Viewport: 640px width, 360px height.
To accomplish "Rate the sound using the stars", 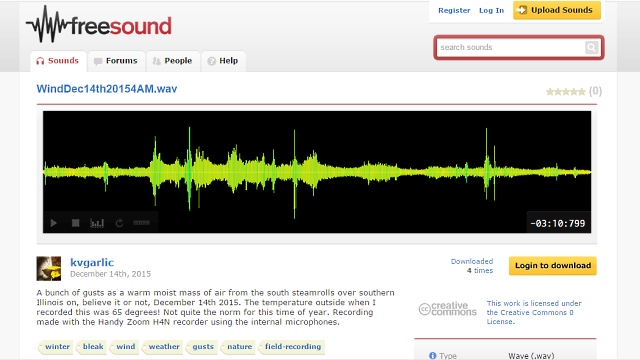I will [x=565, y=92].
